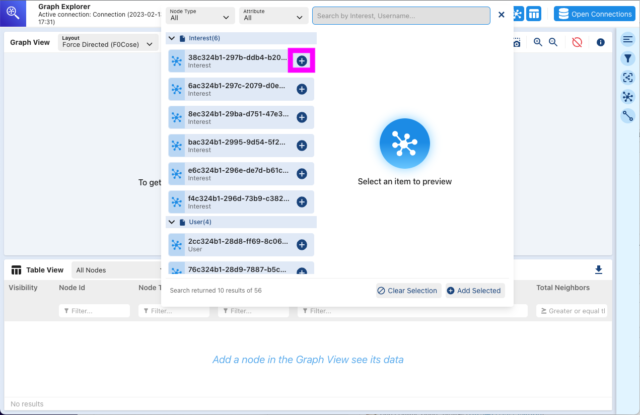The width and height of the screenshot is (640, 415).
Task: Click the red clear canvas icon
Action: click(x=577, y=43)
